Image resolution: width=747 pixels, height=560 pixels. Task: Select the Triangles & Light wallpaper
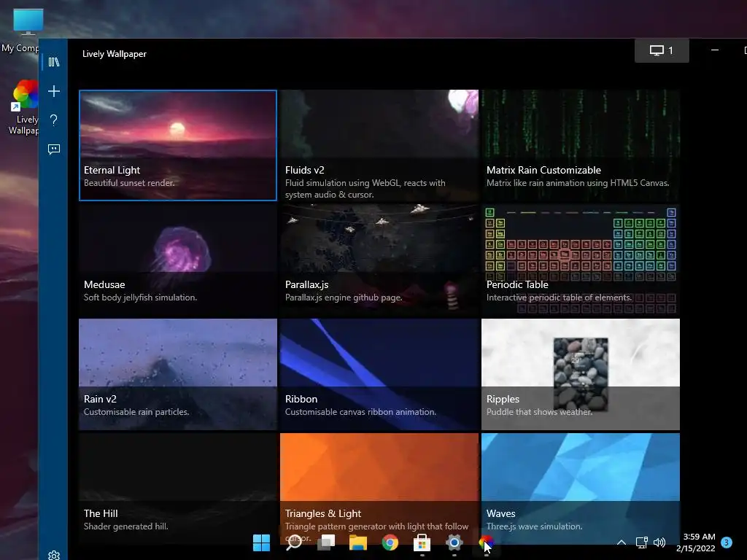[379, 489]
